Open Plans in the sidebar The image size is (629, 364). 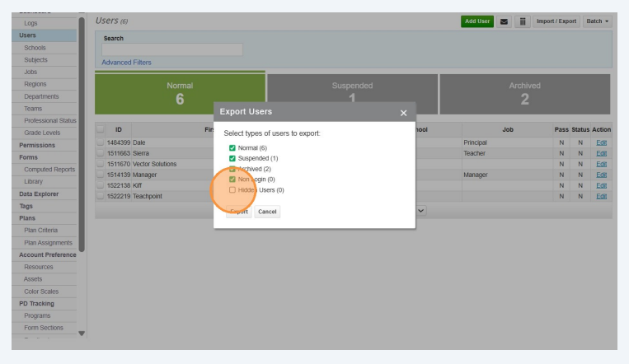[27, 218]
